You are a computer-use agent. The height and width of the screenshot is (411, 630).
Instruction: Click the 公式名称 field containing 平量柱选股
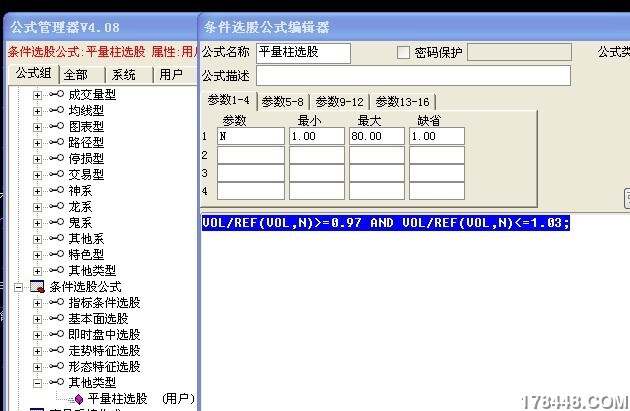pyautogui.click(x=303, y=53)
